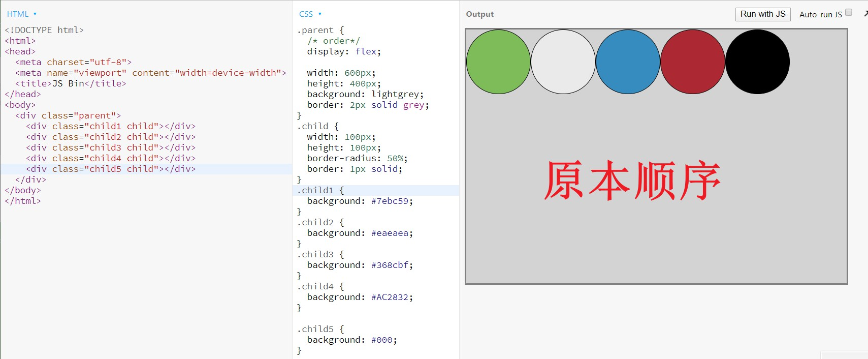Click the .child3 { selector line
The height and width of the screenshot is (359, 868).
(x=320, y=254)
